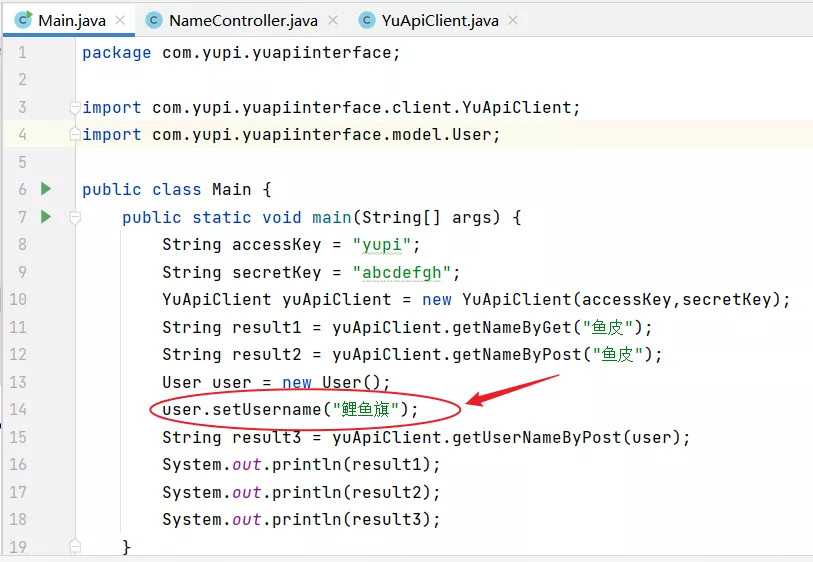Click the "abcdefgh" string literal
This screenshot has width=813, height=562.
coord(401,272)
